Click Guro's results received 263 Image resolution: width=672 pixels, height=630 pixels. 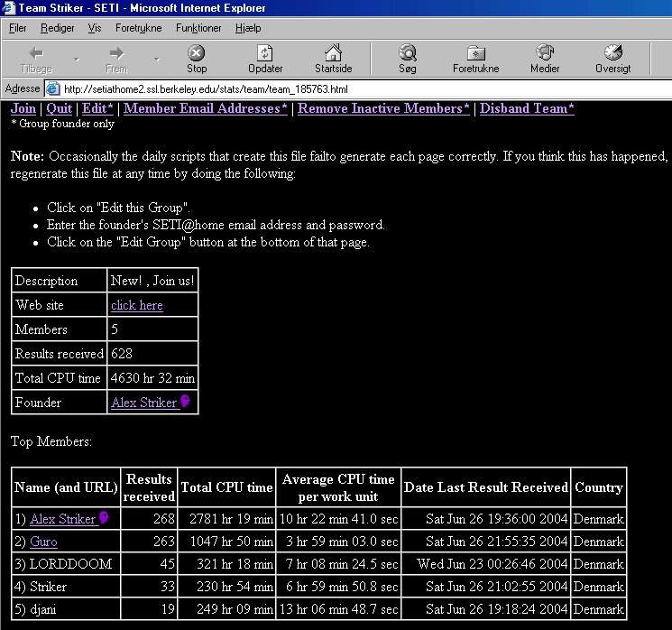(x=164, y=542)
